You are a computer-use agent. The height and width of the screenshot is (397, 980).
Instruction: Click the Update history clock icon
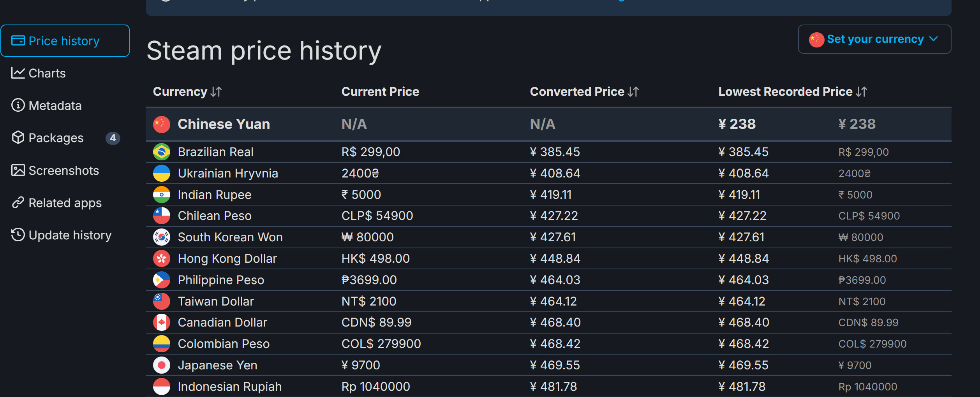(18, 235)
